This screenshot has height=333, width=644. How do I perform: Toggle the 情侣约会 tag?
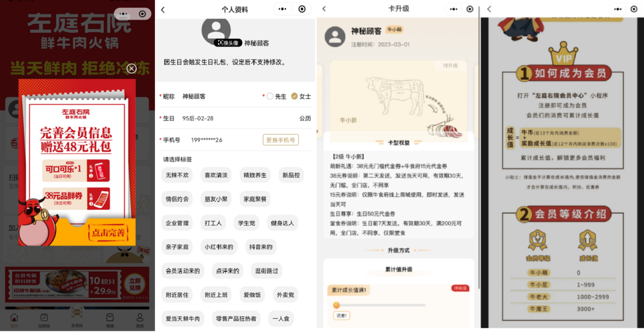click(177, 199)
